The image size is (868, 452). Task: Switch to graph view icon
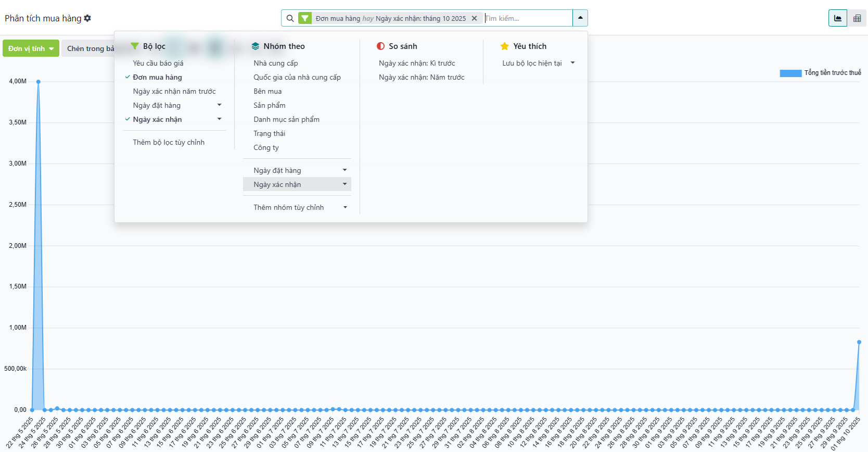[x=837, y=18]
